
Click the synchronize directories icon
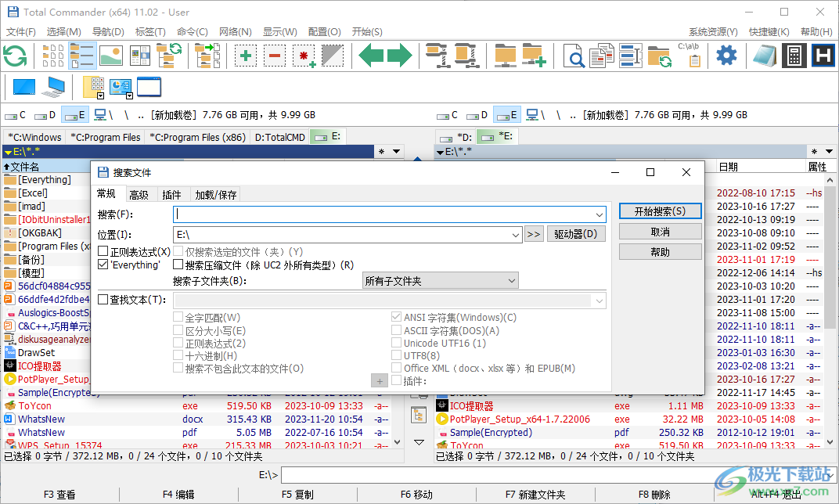point(659,56)
